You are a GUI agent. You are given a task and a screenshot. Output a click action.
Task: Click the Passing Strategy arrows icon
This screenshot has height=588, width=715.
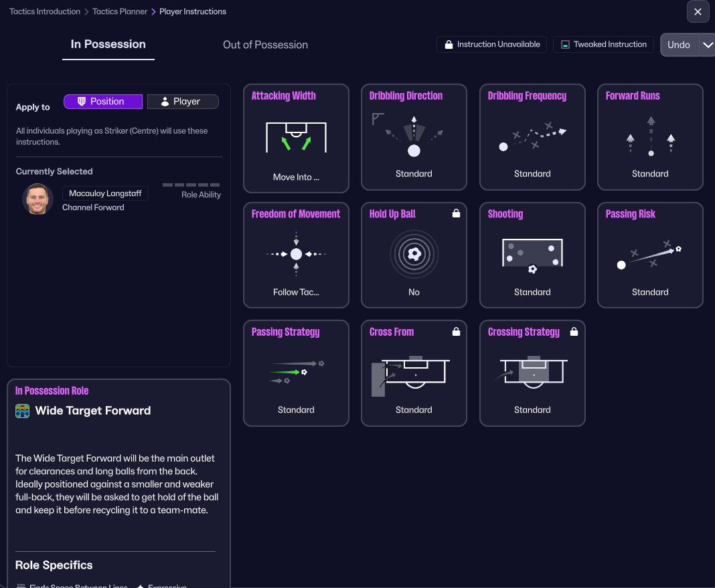[x=296, y=372]
